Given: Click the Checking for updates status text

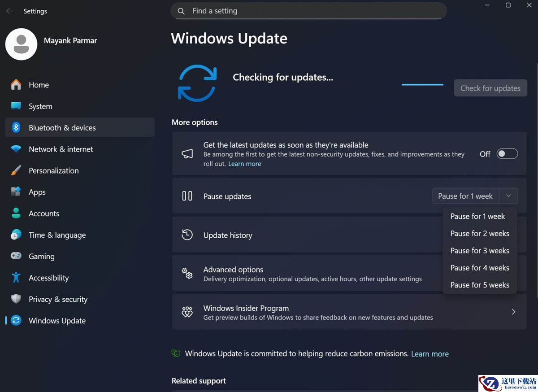Looking at the screenshot, I should click(x=283, y=77).
